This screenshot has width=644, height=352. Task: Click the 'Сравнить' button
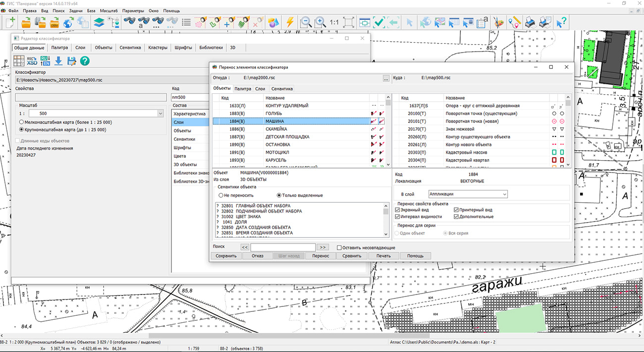pyautogui.click(x=352, y=256)
